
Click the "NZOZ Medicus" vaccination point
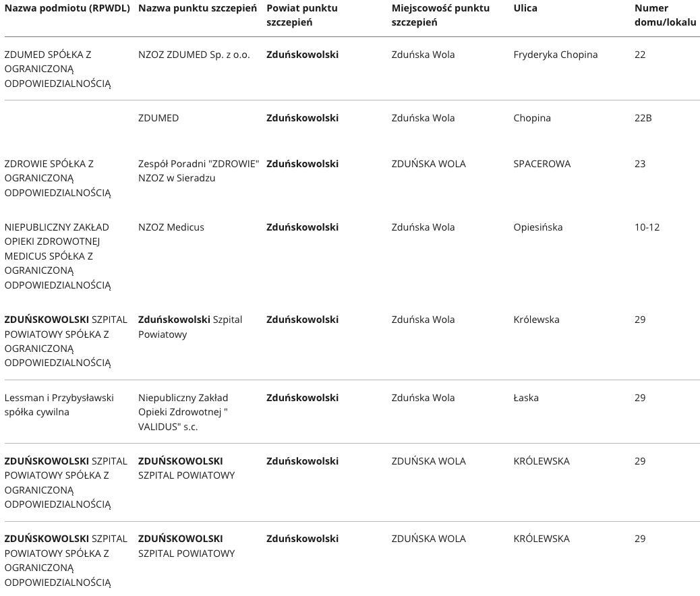(171, 227)
